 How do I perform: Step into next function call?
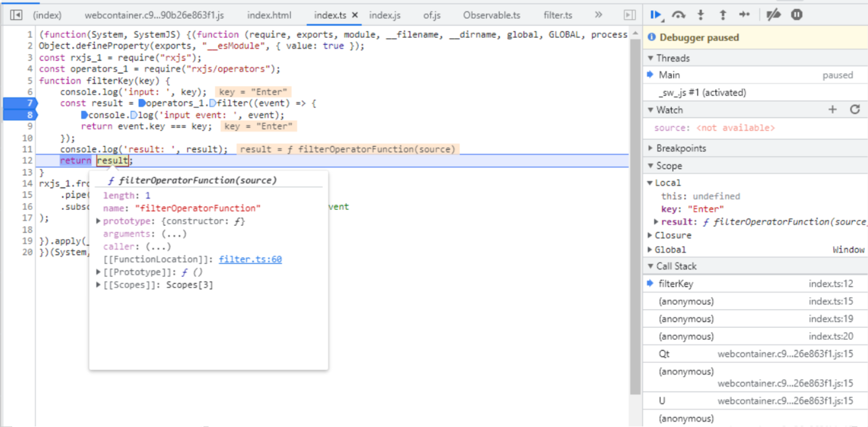701,15
